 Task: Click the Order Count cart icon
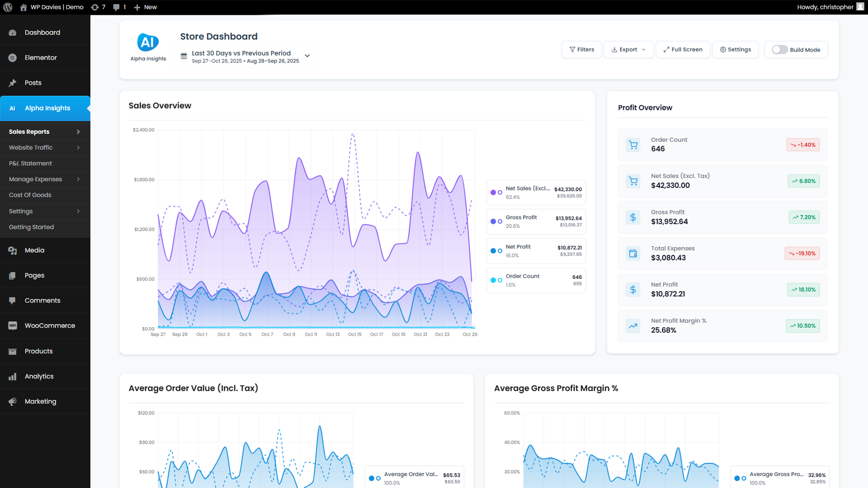pos(633,145)
